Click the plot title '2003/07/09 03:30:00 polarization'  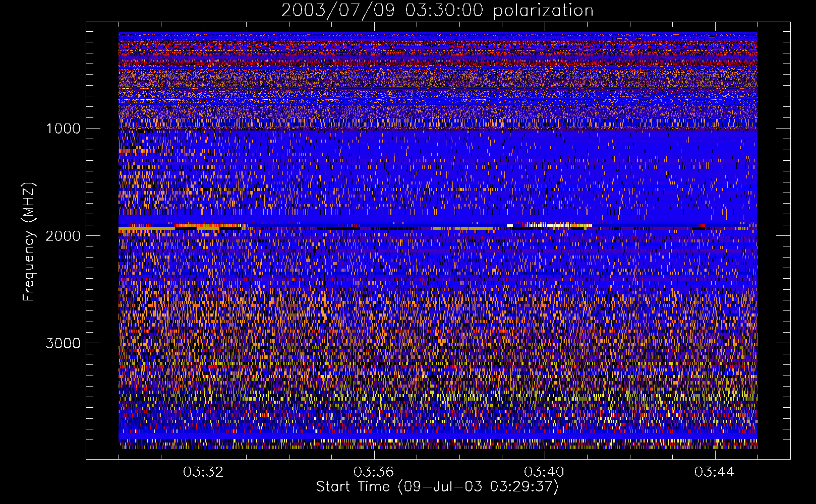pyautogui.click(x=437, y=10)
